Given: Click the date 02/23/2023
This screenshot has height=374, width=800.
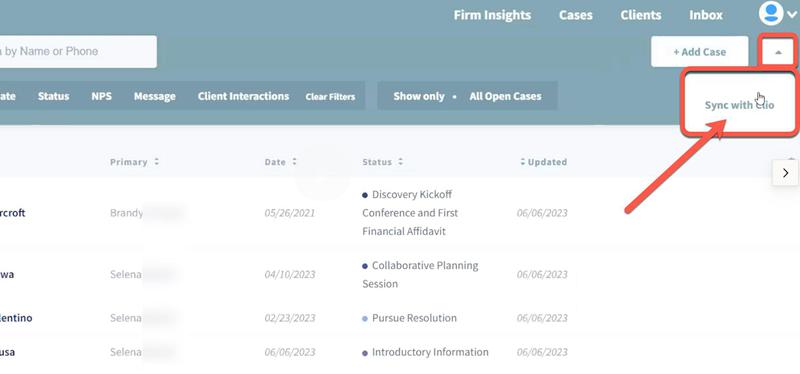Looking at the screenshot, I should point(290,318).
